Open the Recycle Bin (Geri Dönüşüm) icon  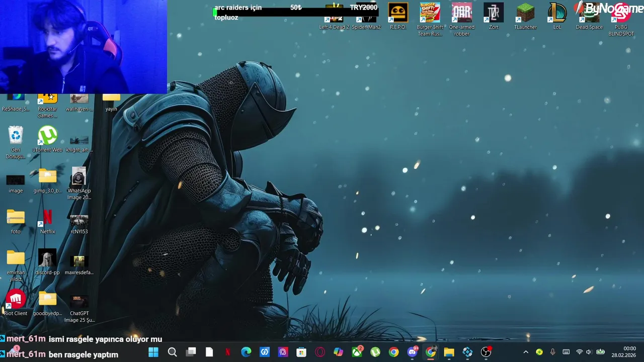point(16,142)
